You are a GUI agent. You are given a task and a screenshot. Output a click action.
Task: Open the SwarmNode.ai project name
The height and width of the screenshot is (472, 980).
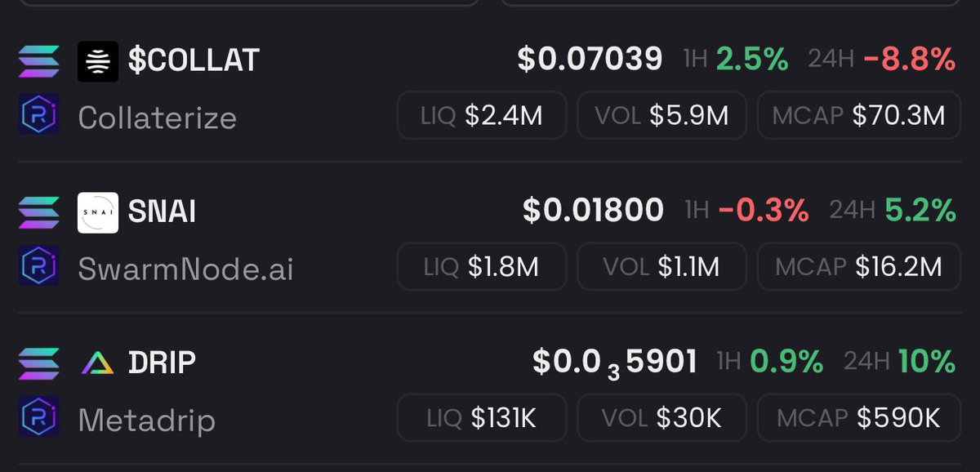pos(185,269)
